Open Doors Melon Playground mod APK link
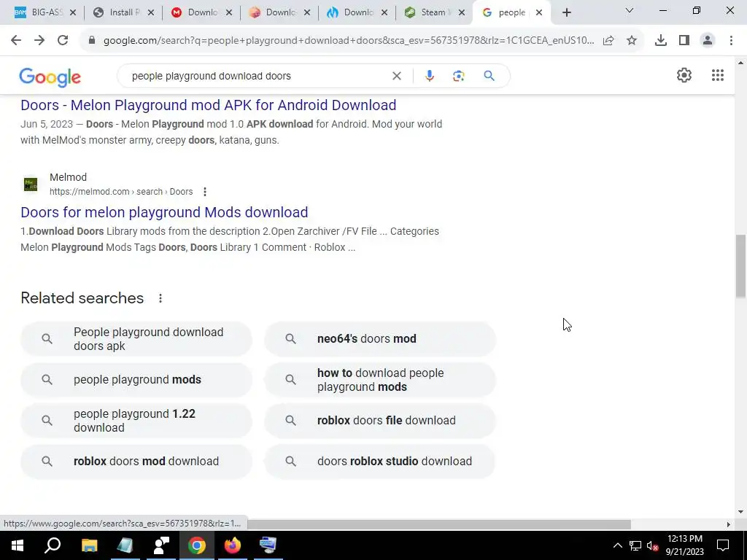Viewport: 747px width, 560px height. pyautogui.click(x=208, y=105)
